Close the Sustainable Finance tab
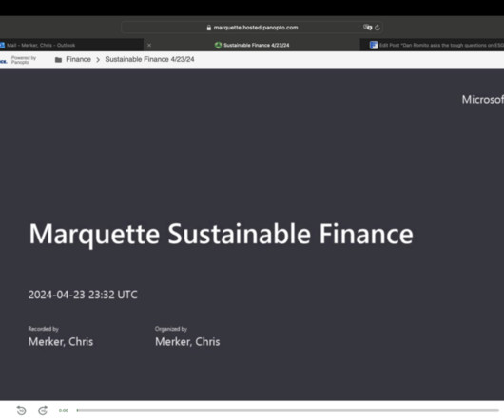 (149, 45)
